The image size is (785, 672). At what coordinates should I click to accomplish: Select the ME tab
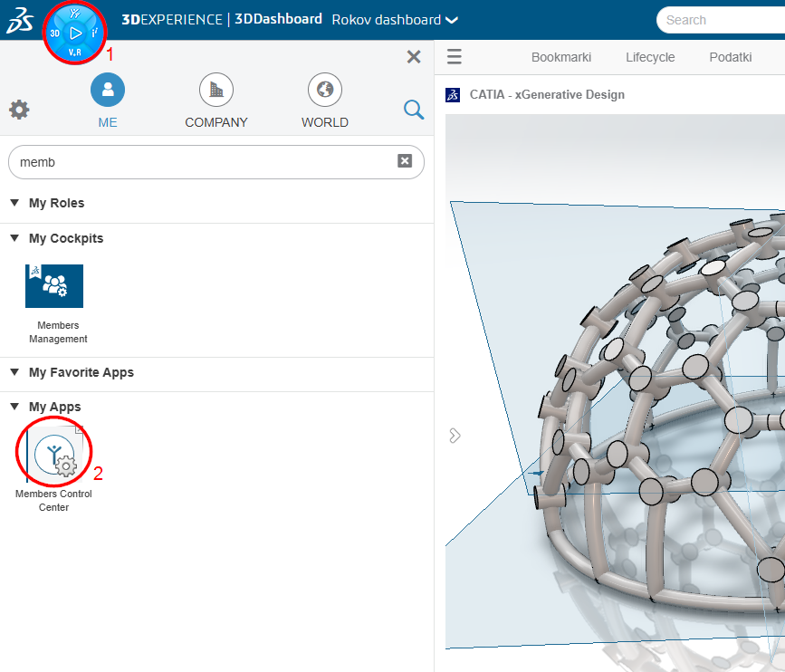click(108, 101)
